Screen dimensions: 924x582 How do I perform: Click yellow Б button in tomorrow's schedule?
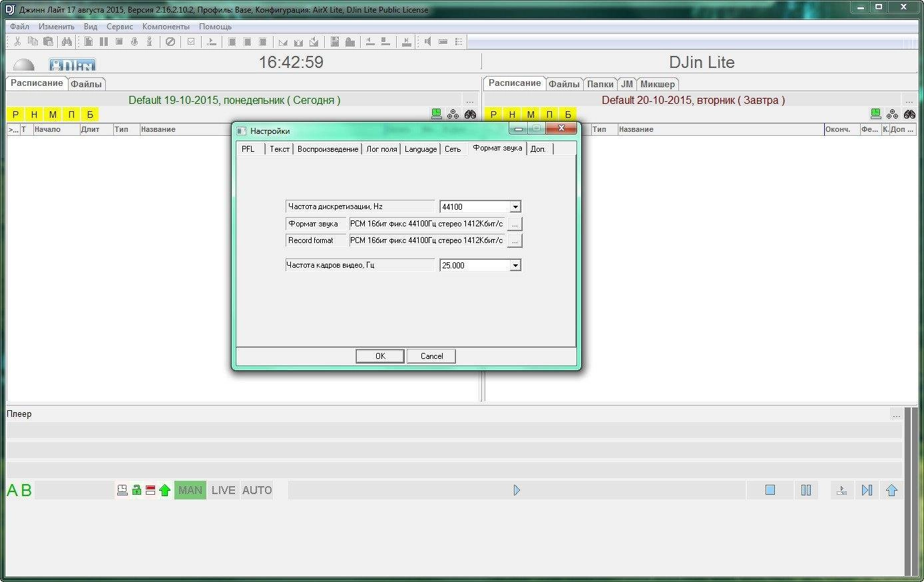pos(568,115)
